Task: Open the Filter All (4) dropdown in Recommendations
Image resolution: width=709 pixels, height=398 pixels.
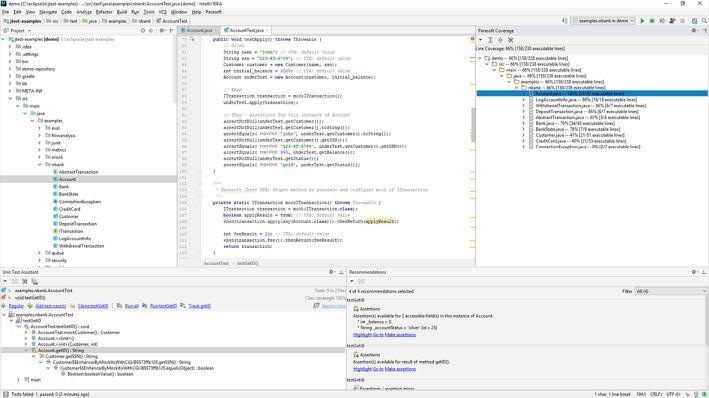Action: (x=671, y=291)
